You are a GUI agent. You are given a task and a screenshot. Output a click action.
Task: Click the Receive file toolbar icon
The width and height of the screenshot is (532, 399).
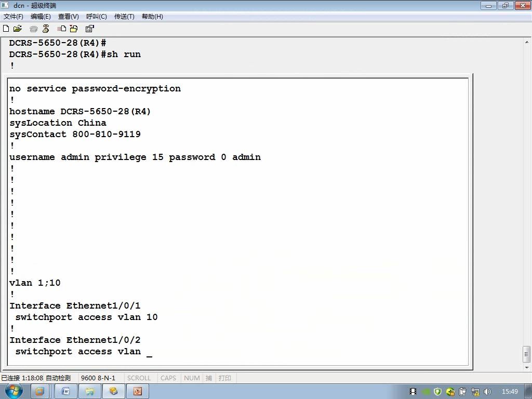pyautogui.click(x=74, y=29)
